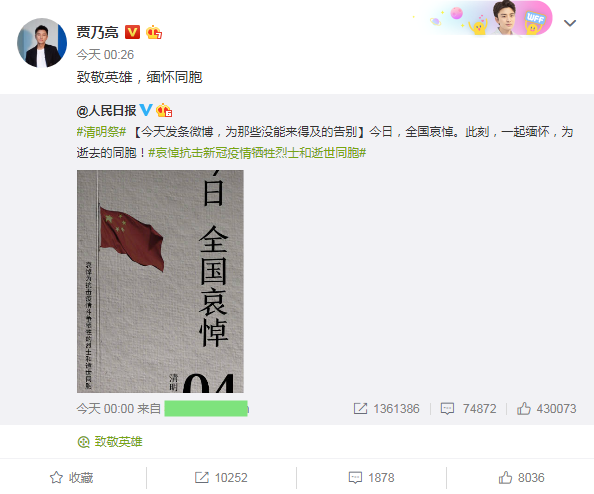Enlarge the 全国哀悼 flag image
The height and width of the screenshot is (494, 594).
160,281
